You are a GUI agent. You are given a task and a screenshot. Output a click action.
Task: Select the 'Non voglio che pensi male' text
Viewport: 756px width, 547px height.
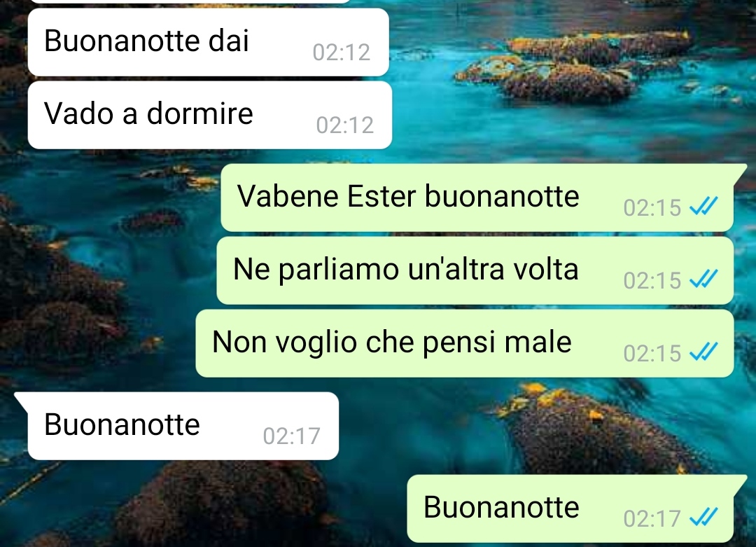coord(391,343)
